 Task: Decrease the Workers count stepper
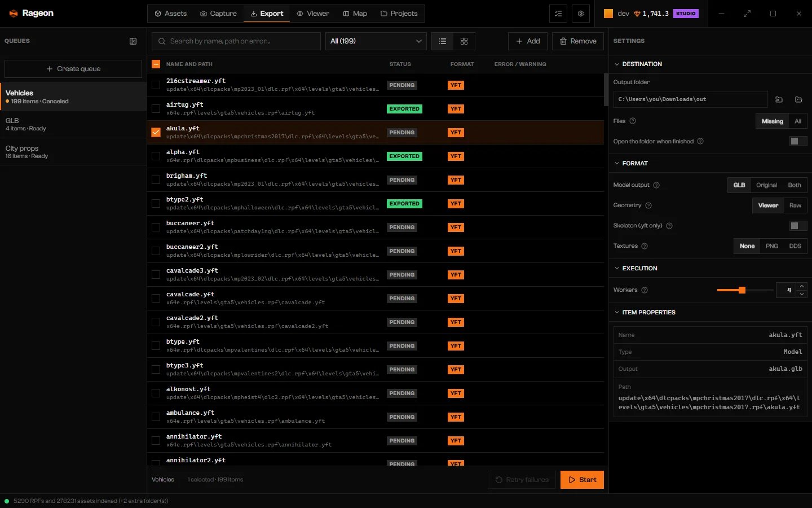tap(802, 294)
